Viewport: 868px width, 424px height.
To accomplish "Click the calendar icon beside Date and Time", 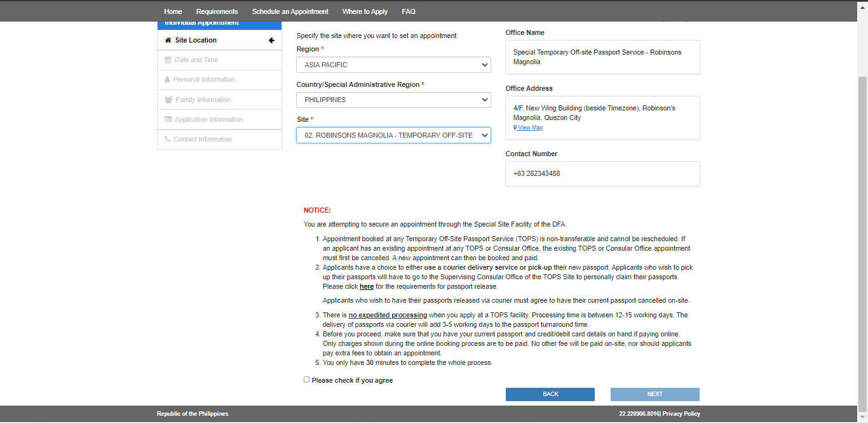I will (x=168, y=60).
